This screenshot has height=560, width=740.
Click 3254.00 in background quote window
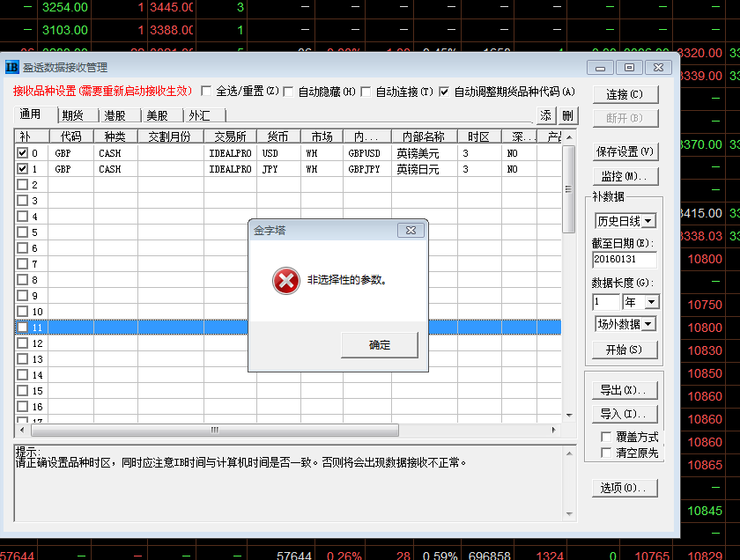64,8
